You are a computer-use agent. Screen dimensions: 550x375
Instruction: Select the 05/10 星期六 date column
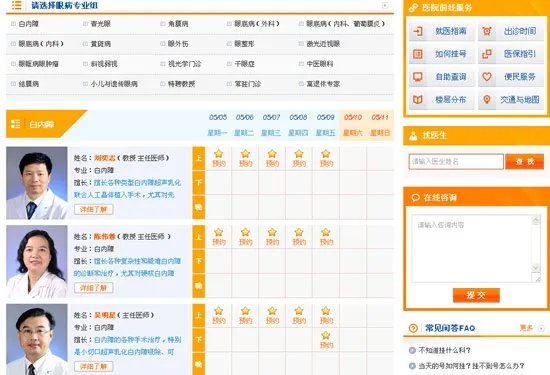pos(353,125)
